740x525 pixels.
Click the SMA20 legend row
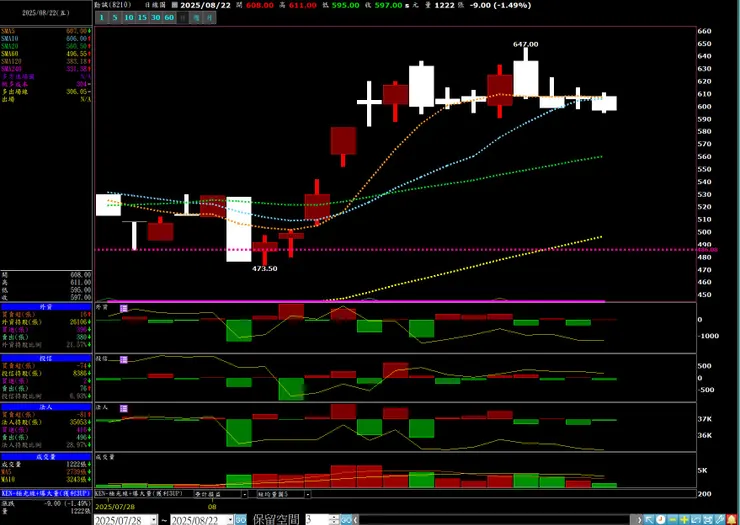pos(46,46)
